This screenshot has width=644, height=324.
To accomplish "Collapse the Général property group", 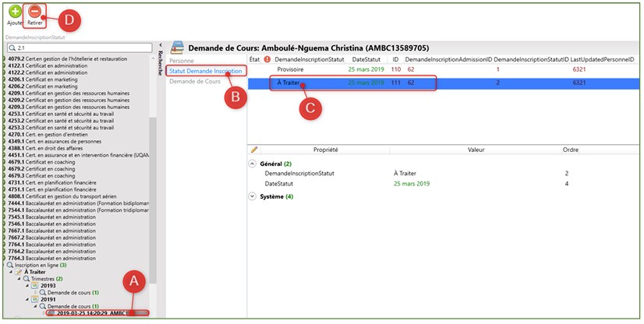I will click(x=252, y=164).
